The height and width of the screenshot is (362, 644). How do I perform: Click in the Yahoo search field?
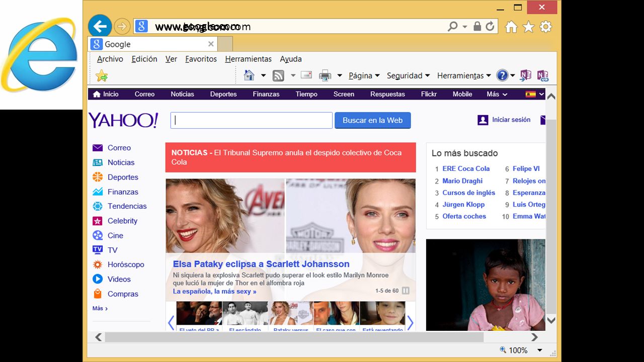(252, 120)
